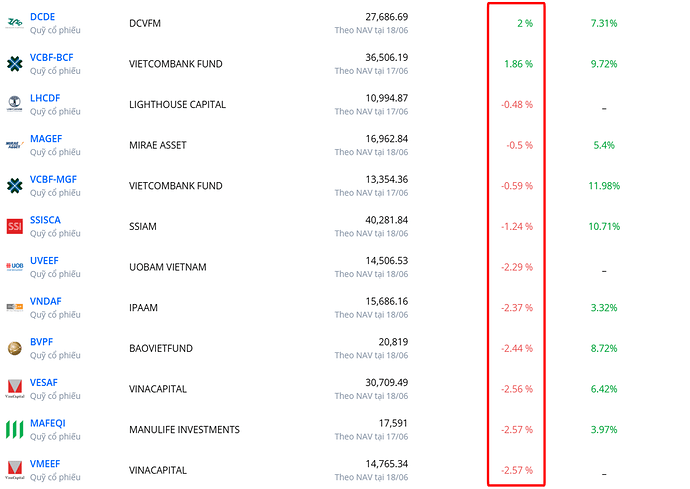Click the LHCDF Lighthouse logo icon

pos(14,104)
